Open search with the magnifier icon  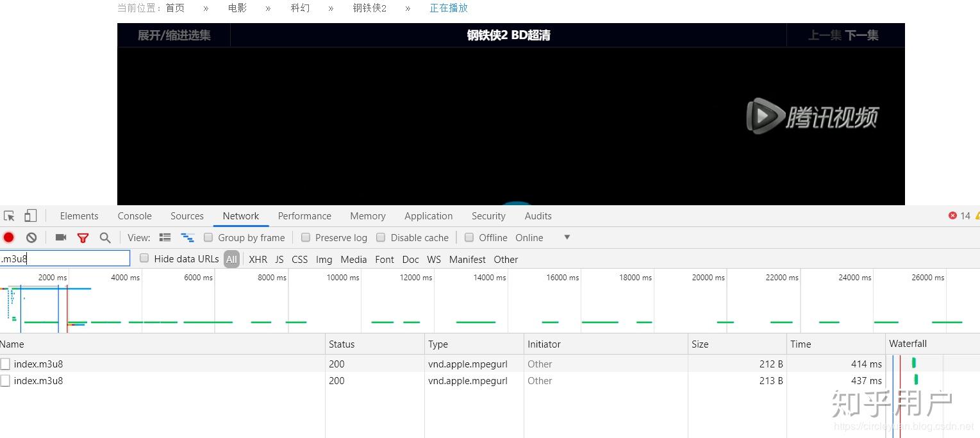105,237
